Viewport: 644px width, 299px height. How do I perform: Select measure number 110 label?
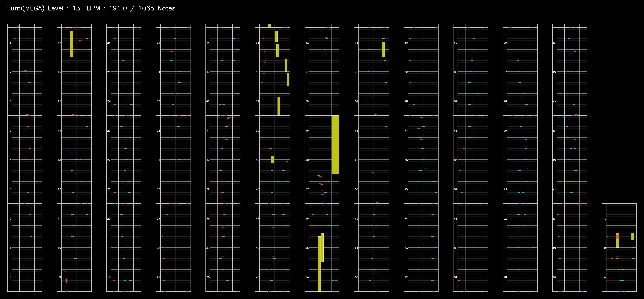coord(604,219)
